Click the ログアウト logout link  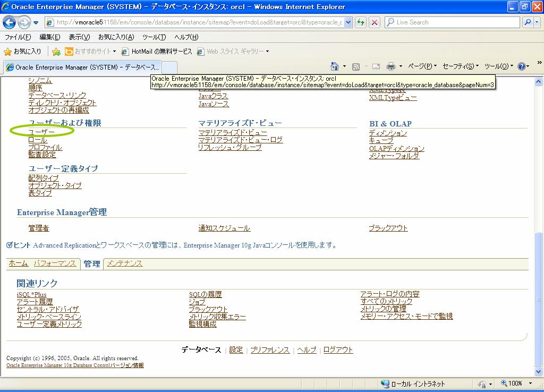[x=338, y=350]
